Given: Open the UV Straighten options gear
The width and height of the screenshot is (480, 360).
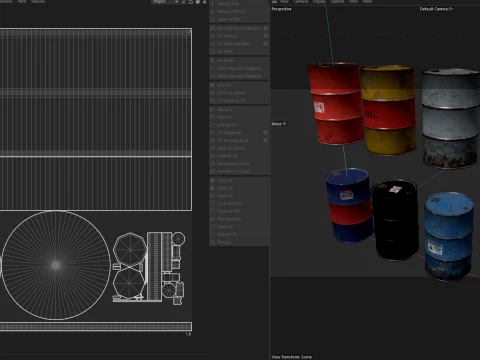Looking at the screenshot, I should pos(266,133).
